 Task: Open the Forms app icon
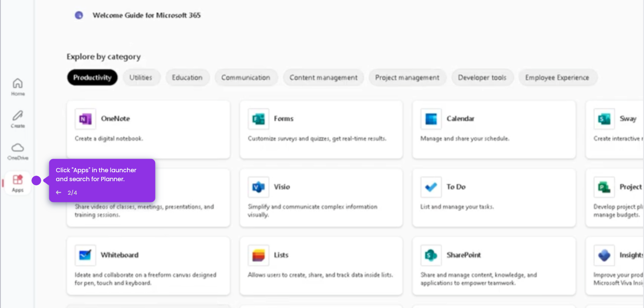click(x=258, y=119)
